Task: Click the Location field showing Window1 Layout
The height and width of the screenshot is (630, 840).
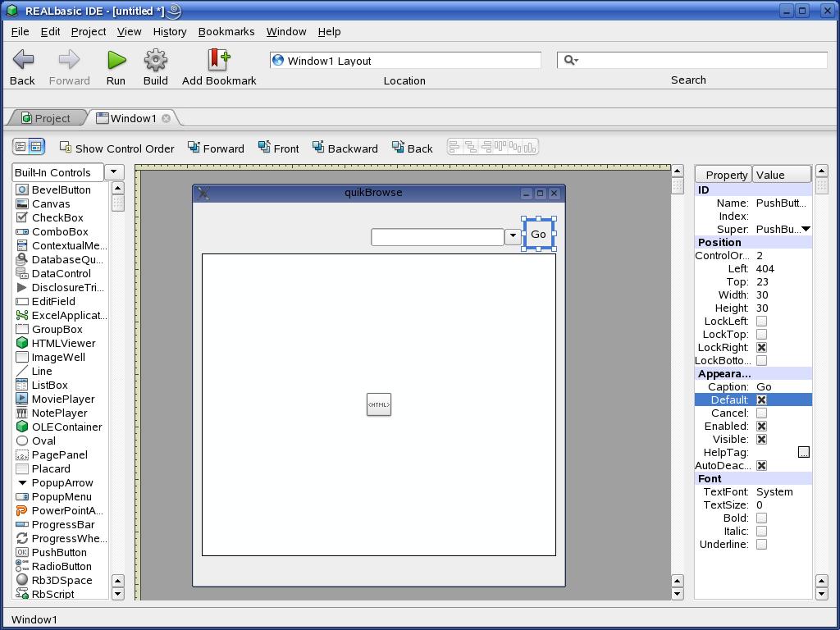Action: (x=405, y=61)
